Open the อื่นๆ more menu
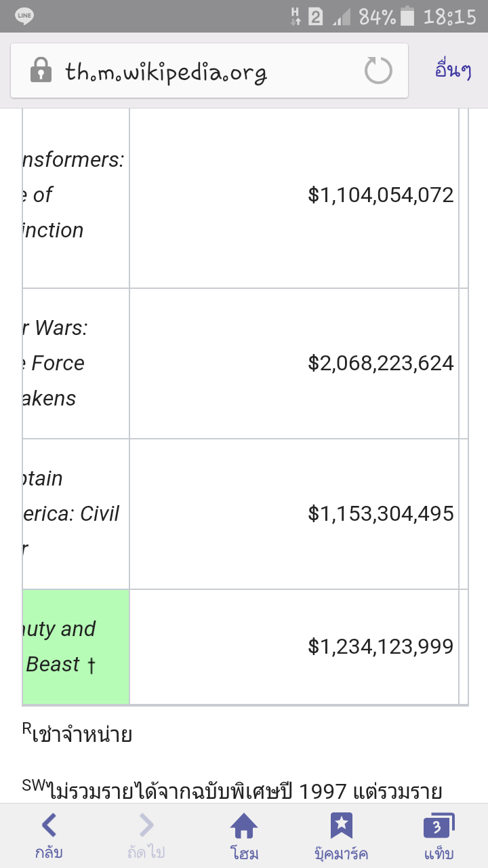 click(453, 71)
